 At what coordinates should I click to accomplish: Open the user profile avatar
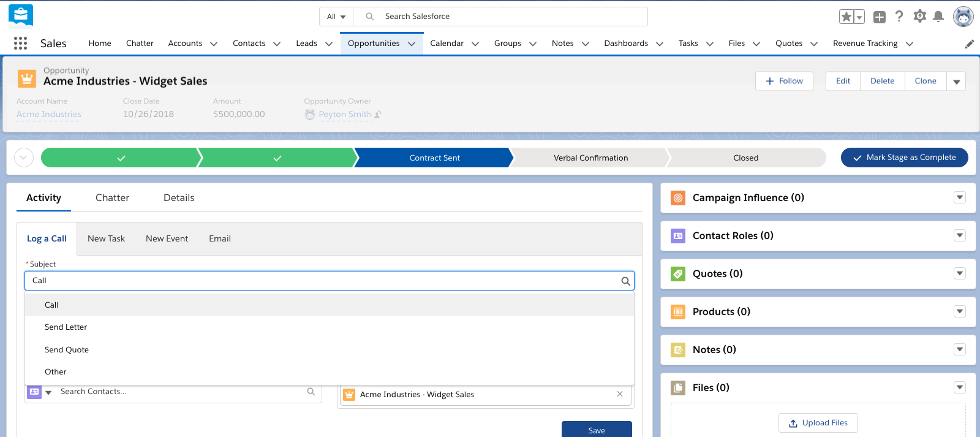pos(963,17)
